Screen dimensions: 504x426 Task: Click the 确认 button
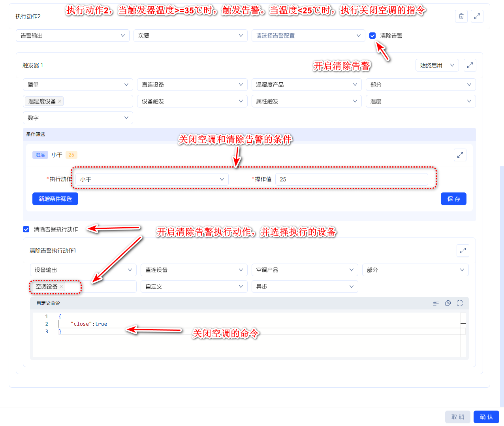click(486, 417)
